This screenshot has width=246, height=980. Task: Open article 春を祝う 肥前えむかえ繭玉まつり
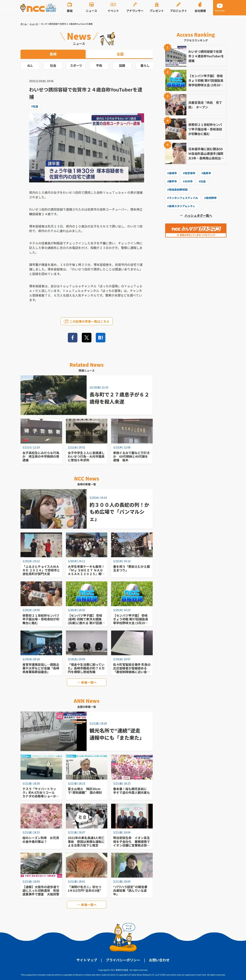tap(132, 555)
